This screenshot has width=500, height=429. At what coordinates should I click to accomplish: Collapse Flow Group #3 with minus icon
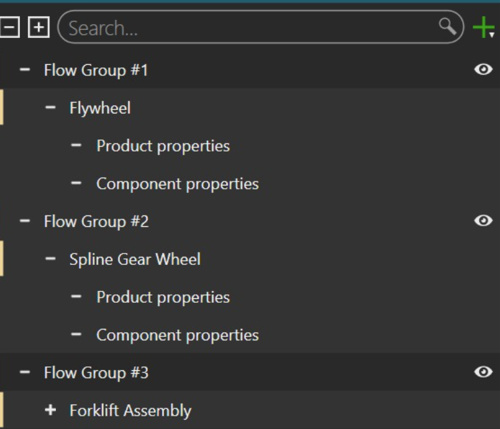(25, 372)
